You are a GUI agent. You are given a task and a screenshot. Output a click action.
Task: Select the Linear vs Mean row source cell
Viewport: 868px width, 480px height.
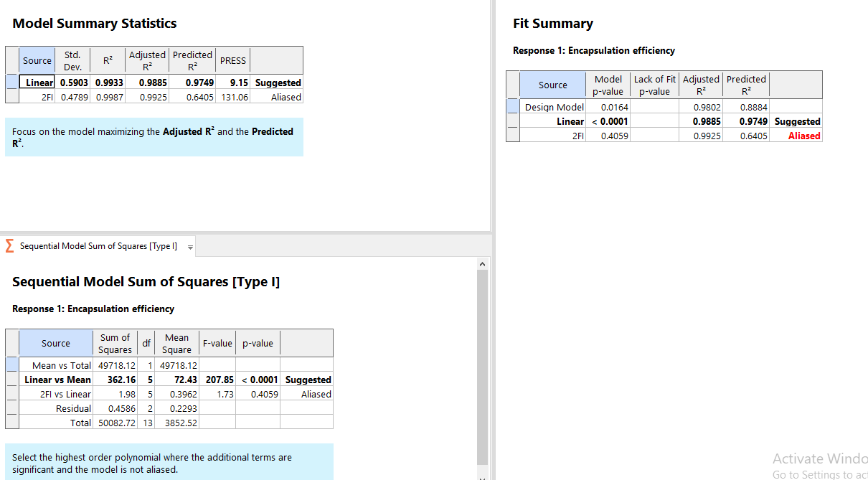point(57,380)
